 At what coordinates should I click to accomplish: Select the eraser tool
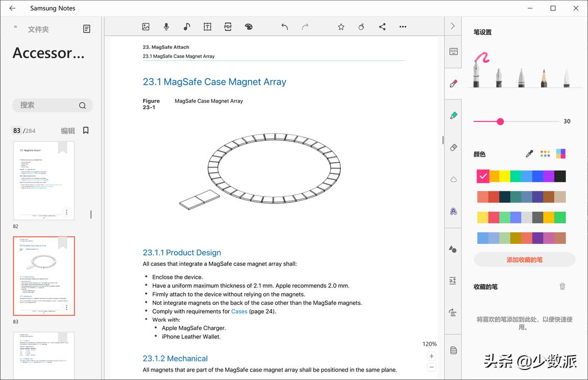(454, 148)
